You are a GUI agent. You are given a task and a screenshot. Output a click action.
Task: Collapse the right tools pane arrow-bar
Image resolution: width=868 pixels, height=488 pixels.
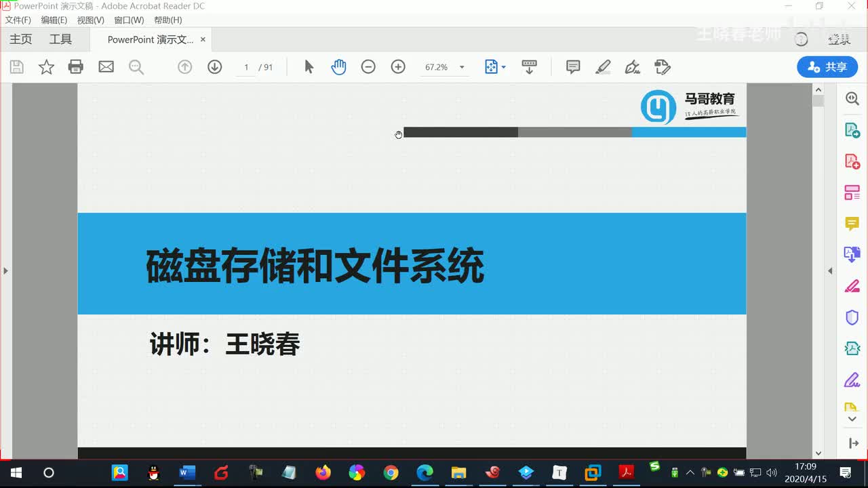click(x=853, y=443)
